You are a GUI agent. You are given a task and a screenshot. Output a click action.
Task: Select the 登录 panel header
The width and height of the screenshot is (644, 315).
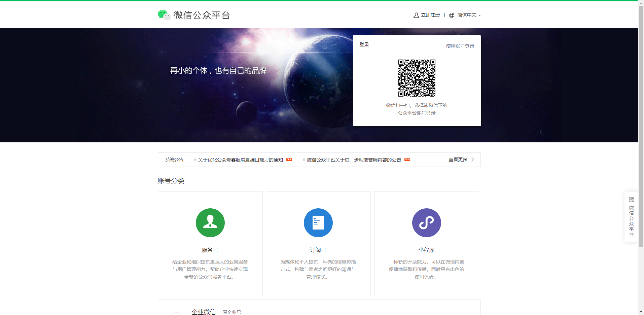[x=364, y=44]
